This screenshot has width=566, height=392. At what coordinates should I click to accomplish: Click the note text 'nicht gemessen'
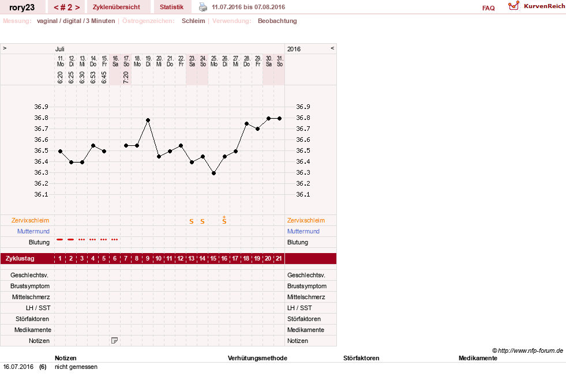tap(76, 367)
